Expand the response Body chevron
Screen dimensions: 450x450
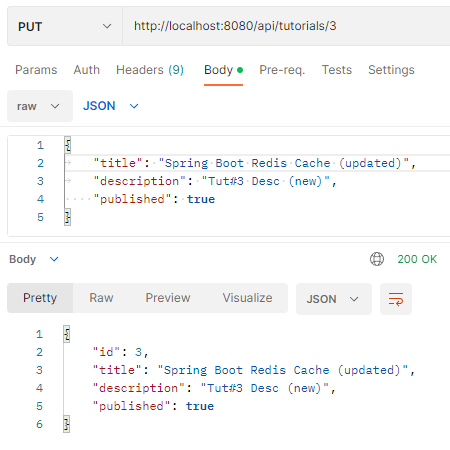pos(54,259)
